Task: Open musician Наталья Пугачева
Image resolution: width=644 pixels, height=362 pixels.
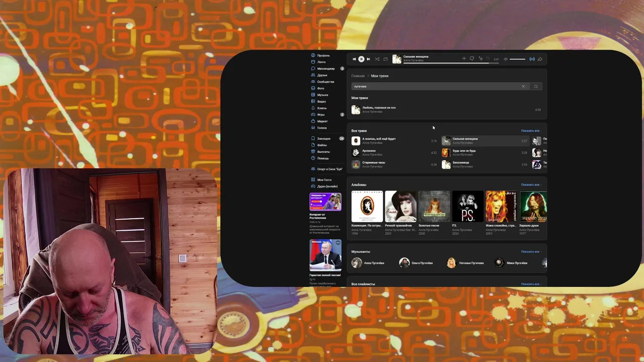Action: [465, 262]
